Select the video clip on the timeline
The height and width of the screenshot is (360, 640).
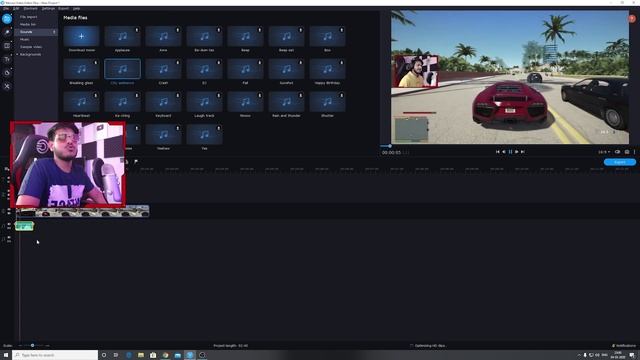point(82,211)
